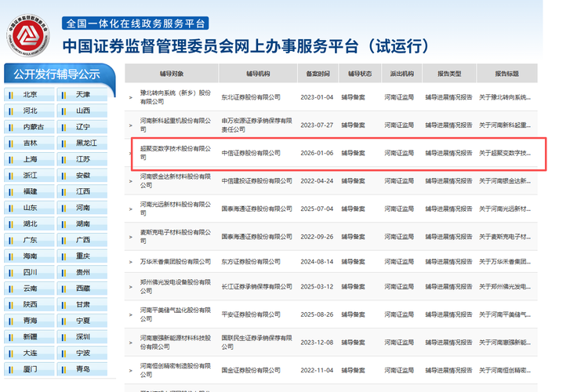Image resolution: width=570 pixels, height=392 pixels.
Task: Select 北京 region in sidebar
Action: [x=30, y=95]
